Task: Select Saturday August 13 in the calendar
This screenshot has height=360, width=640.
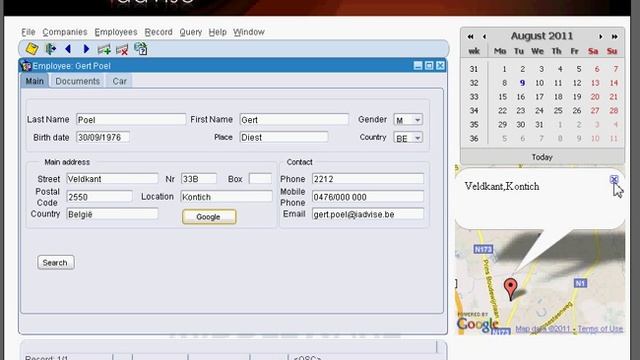Action: click(595, 83)
